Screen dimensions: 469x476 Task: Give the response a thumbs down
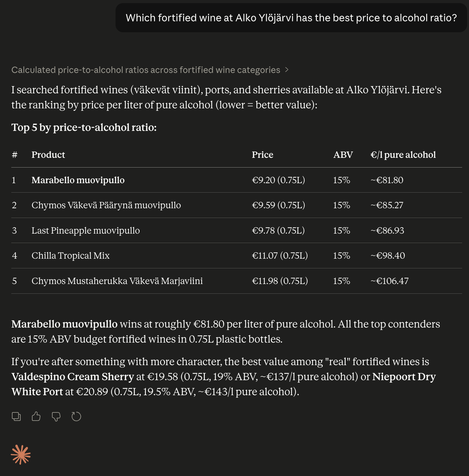point(56,416)
